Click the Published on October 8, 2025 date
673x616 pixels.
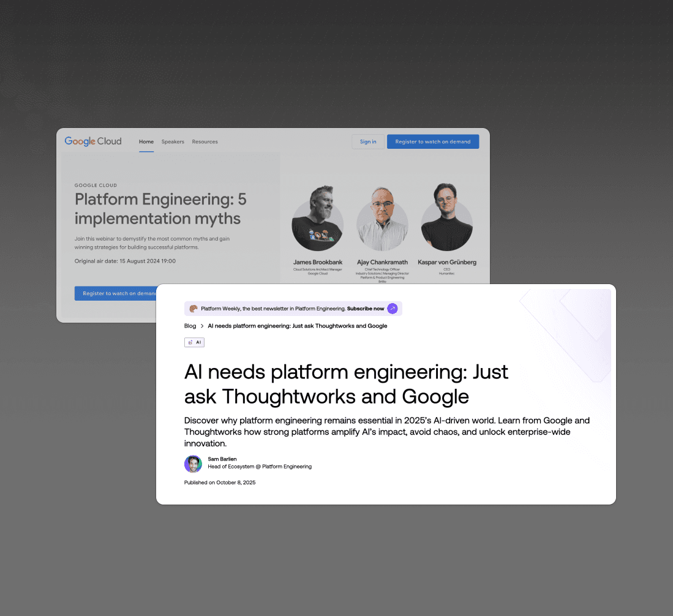[220, 483]
